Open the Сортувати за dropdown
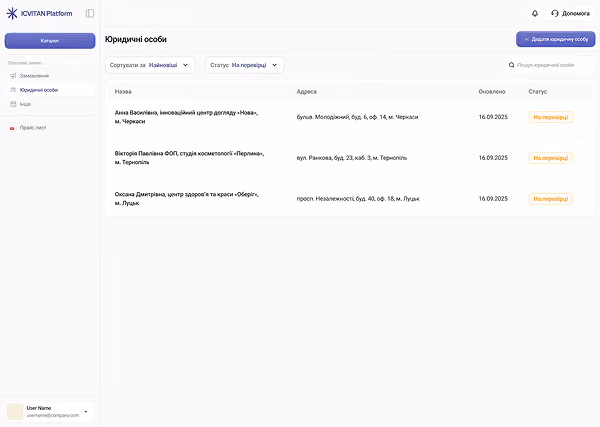Screen dimensions: 600x427 [150, 65]
